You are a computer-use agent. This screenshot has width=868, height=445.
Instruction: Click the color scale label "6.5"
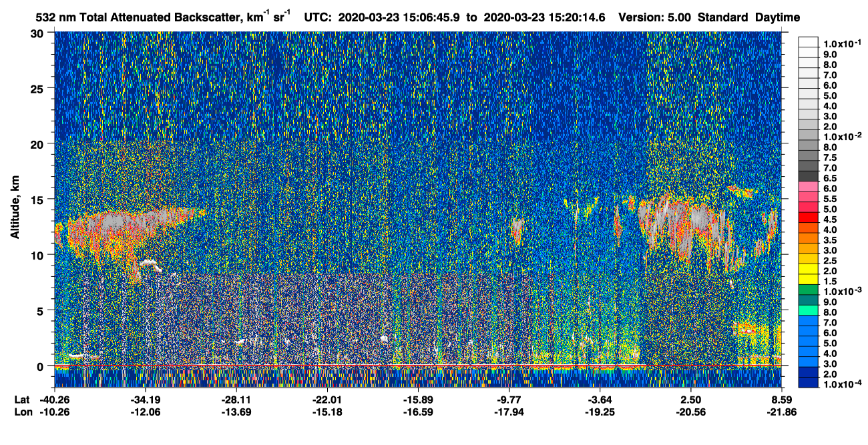(x=830, y=178)
